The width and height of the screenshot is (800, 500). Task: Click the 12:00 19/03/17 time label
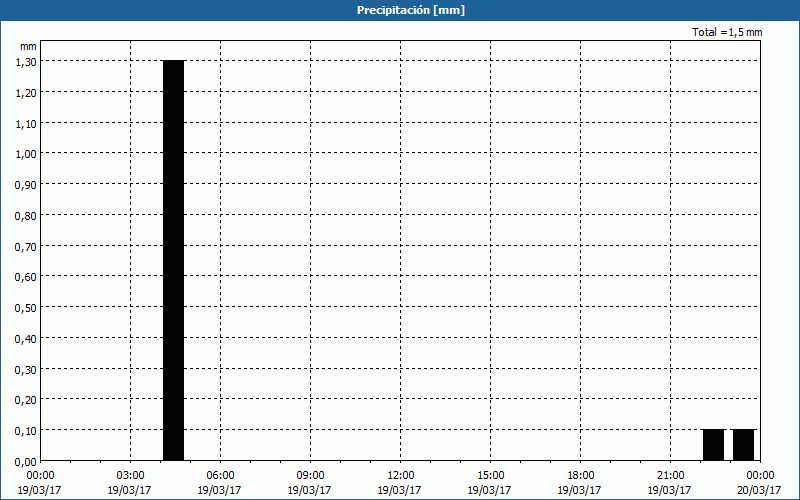click(x=400, y=483)
